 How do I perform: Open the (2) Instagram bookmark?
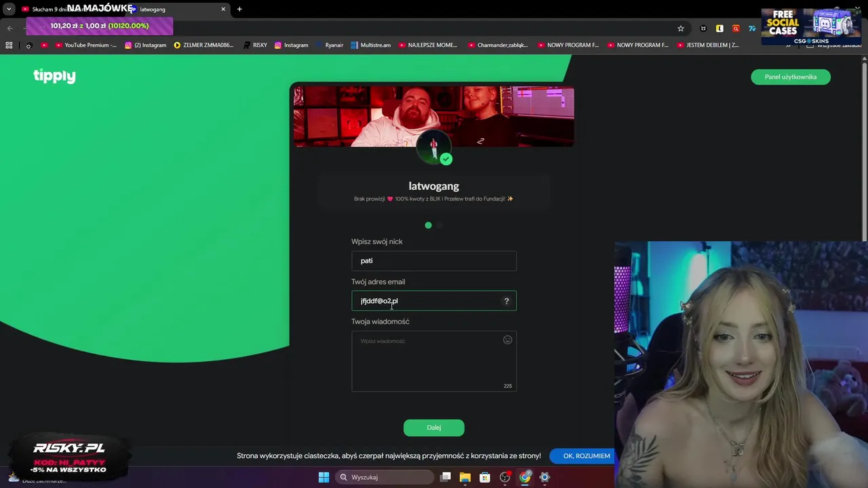tap(145, 45)
